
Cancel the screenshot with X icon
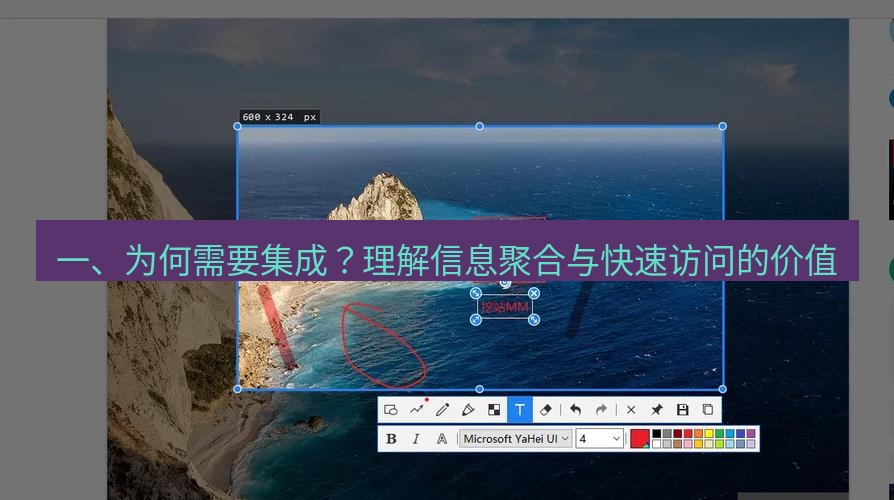631,410
